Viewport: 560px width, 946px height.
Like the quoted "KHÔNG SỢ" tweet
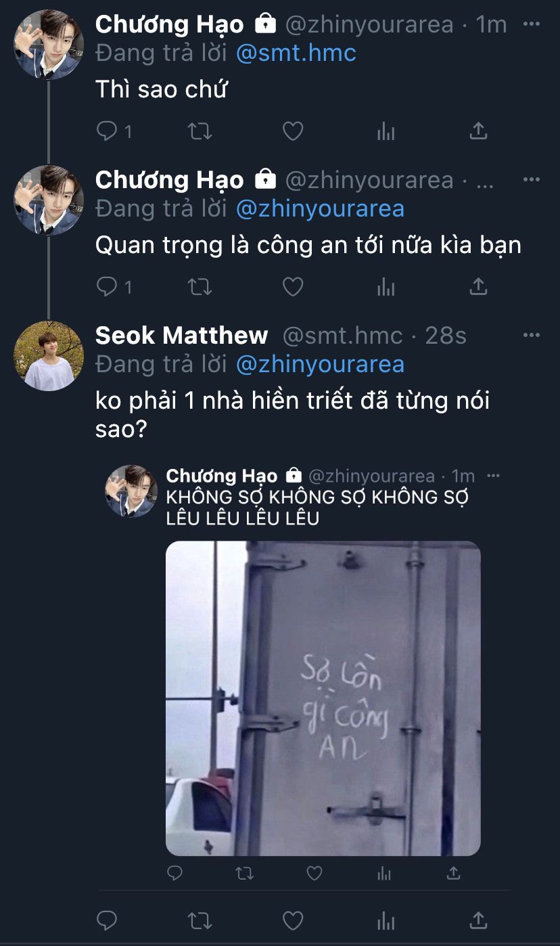[314, 874]
